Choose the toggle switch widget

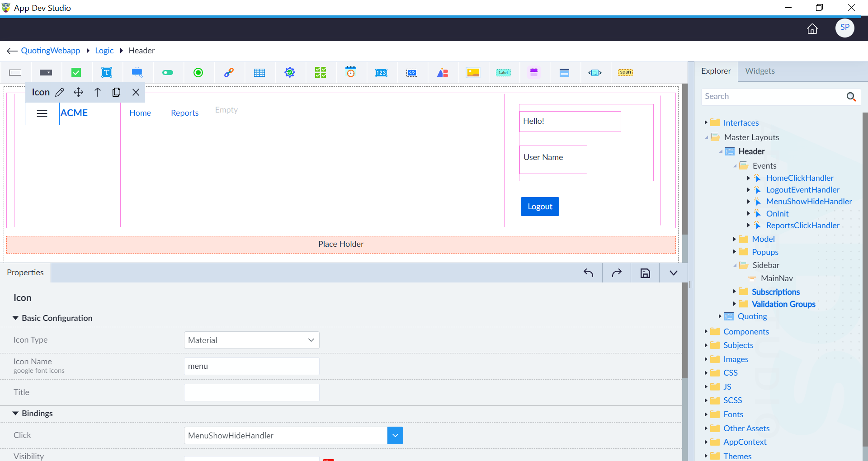tap(168, 72)
